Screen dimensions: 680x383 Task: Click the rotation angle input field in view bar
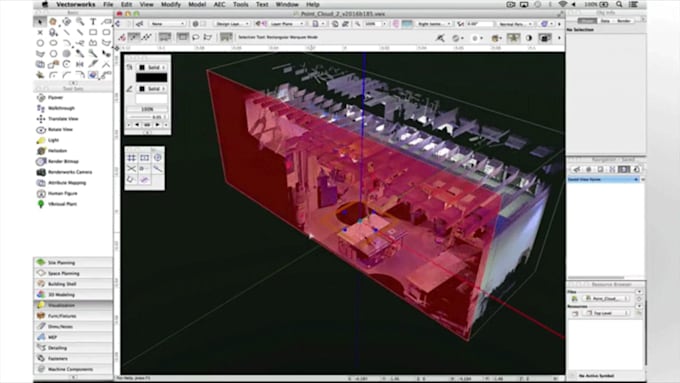(479, 24)
